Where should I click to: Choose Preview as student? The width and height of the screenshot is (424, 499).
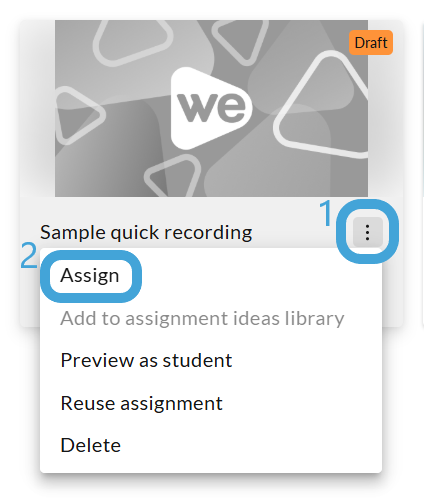[x=146, y=360]
